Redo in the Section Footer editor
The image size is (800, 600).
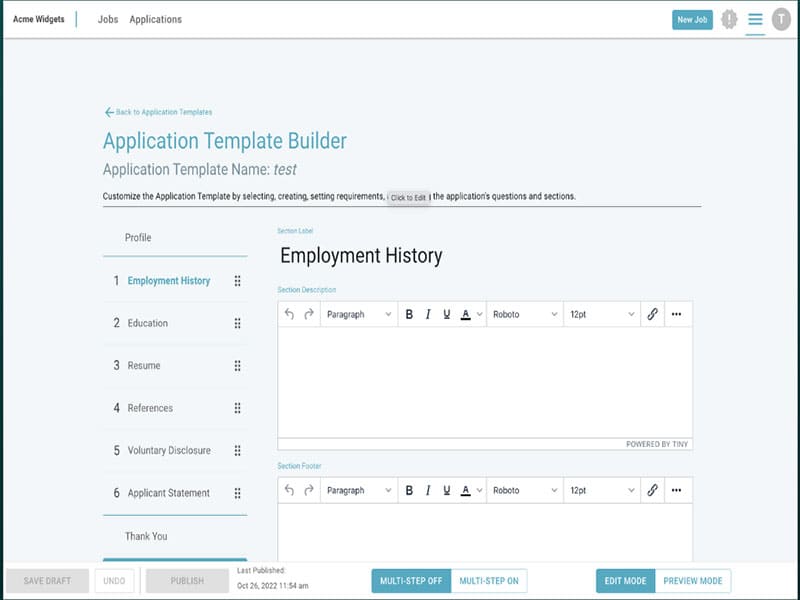309,490
